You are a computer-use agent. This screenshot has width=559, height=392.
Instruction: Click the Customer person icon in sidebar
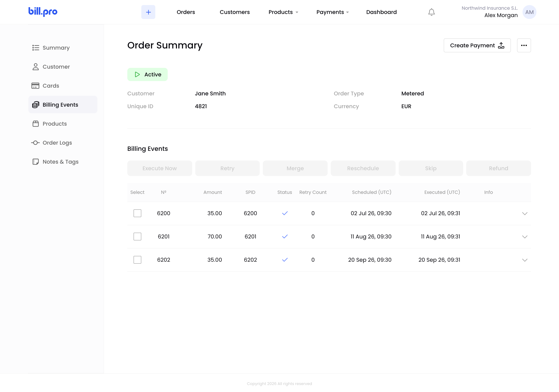36,67
